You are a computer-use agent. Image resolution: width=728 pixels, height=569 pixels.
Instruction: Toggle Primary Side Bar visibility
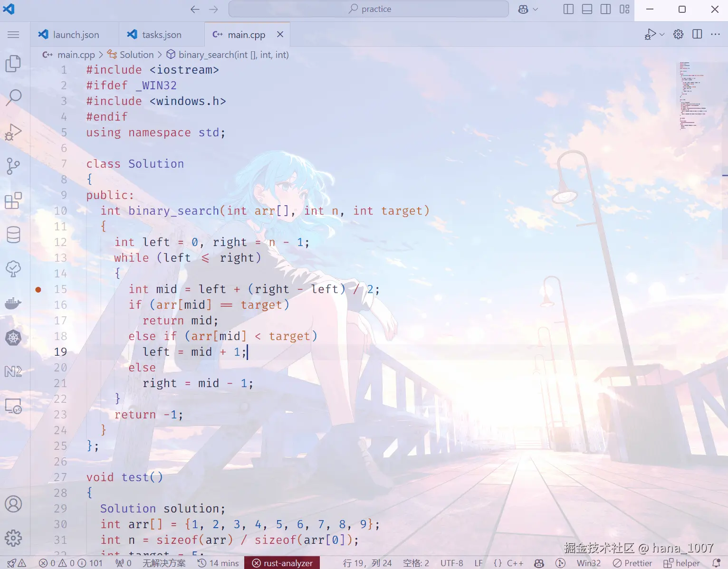pos(568,9)
